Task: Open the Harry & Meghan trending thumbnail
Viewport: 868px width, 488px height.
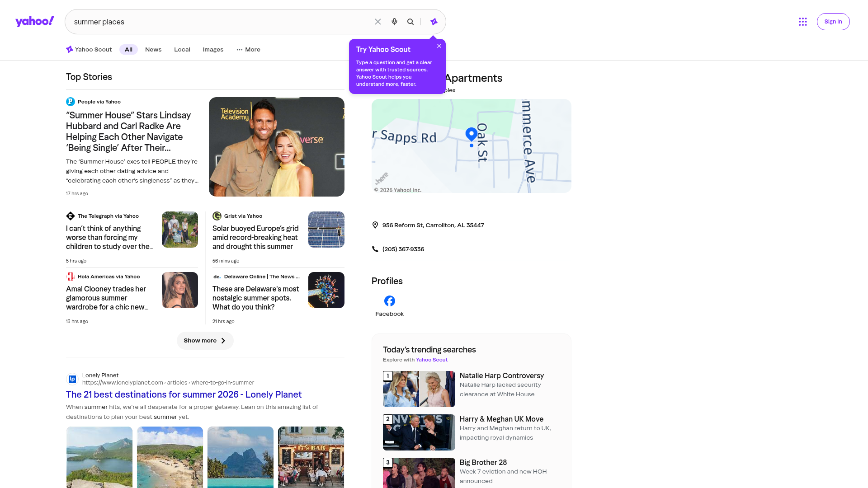Action: tap(419, 432)
